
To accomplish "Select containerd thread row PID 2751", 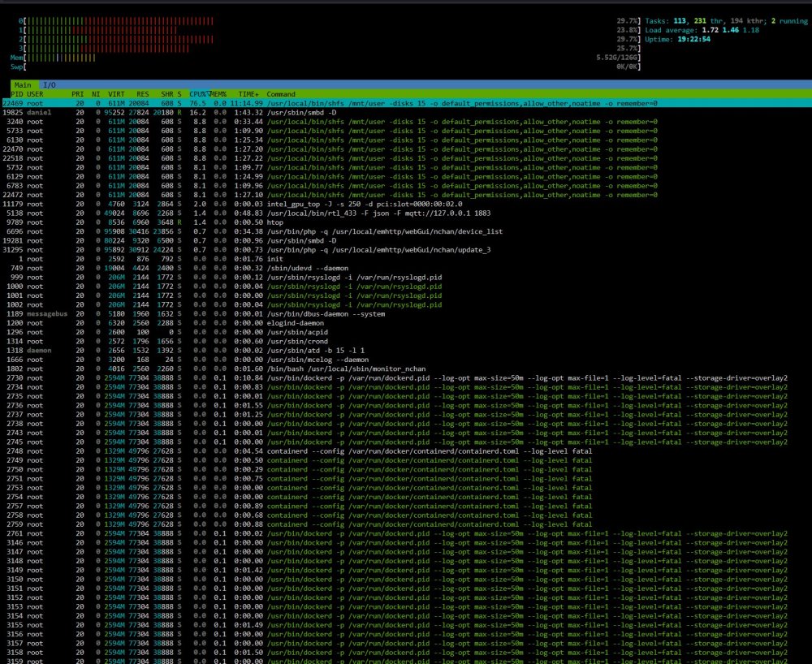I will [406, 479].
